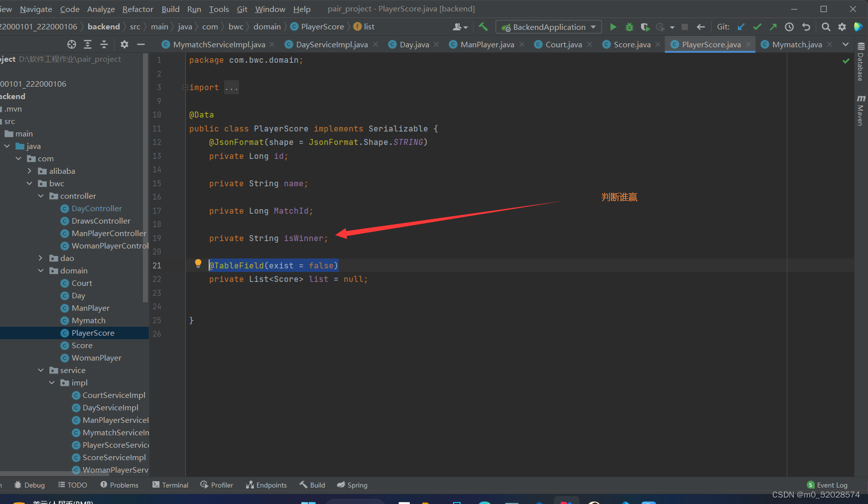The image size is (868, 504).
Task: Click the project tree vertical scrollbar
Action: tap(145, 178)
